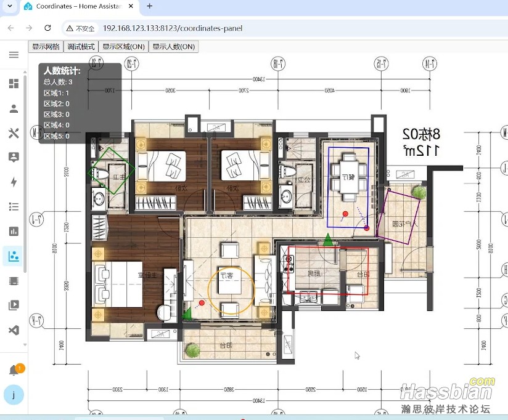
Task: Open the Overview dashboard icon in sidebar
Action: 14,84
